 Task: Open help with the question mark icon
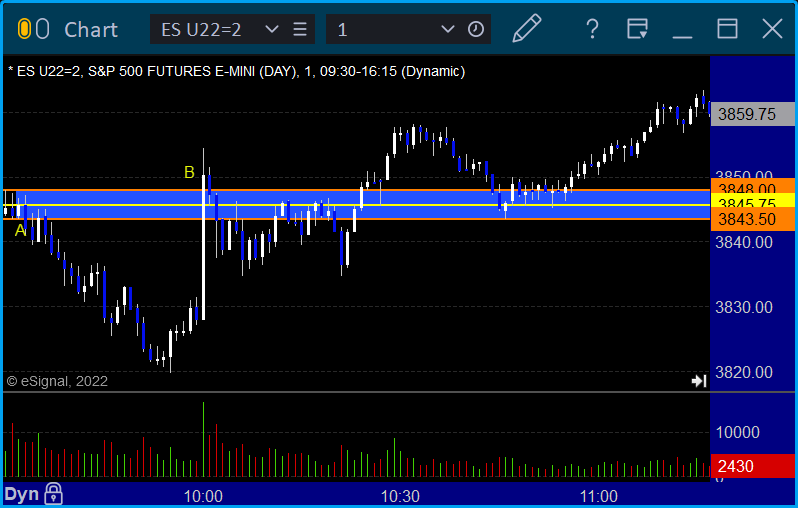coord(592,29)
